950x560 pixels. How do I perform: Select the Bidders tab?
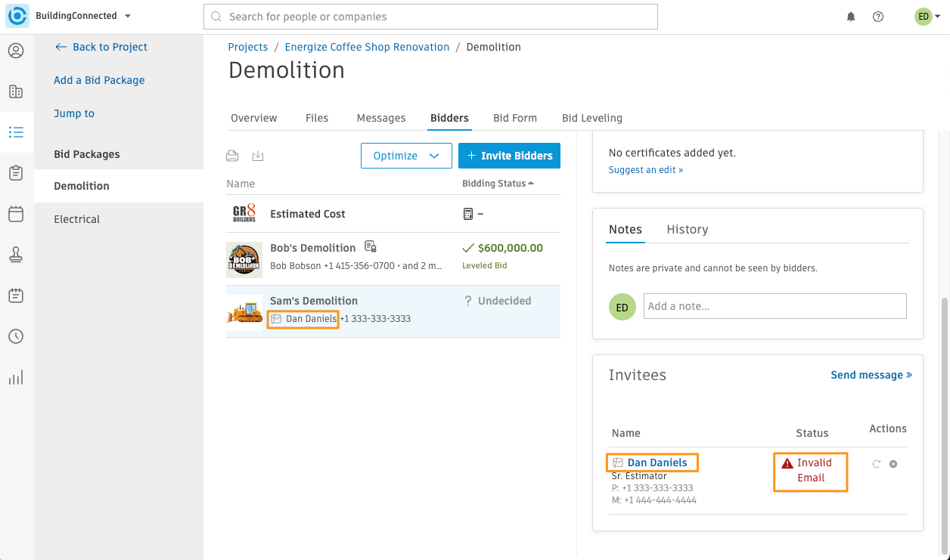click(449, 118)
